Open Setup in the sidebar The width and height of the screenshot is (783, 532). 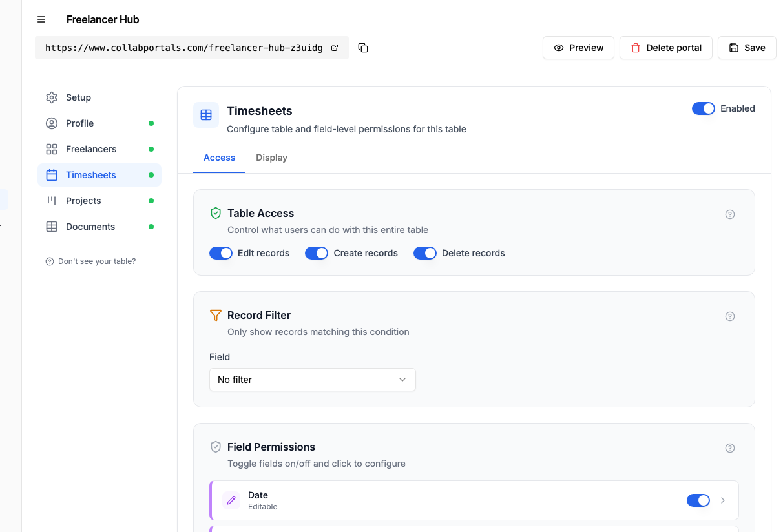point(99,97)
